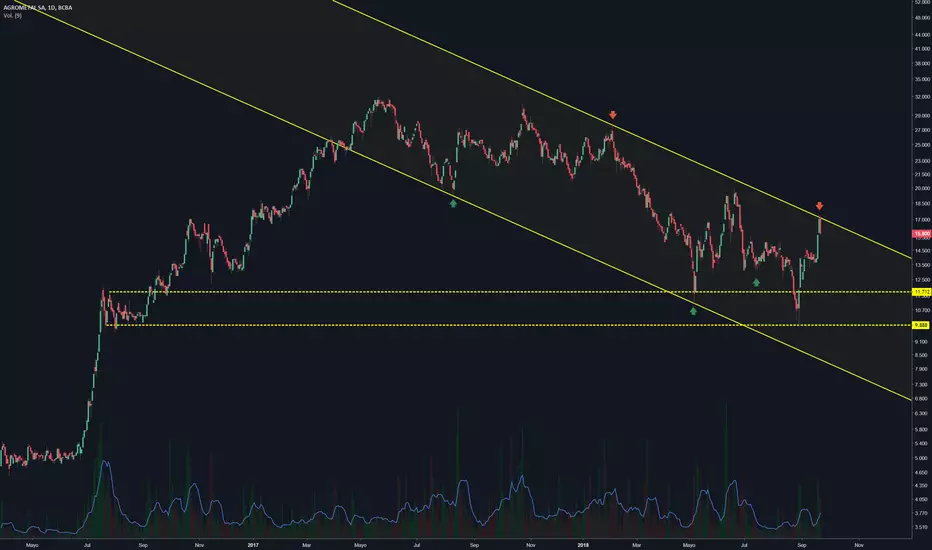Select the green up arrow just below the 11.712 dotted line
This screenshot has height=550, width=932.
click(x=693, y=311)
